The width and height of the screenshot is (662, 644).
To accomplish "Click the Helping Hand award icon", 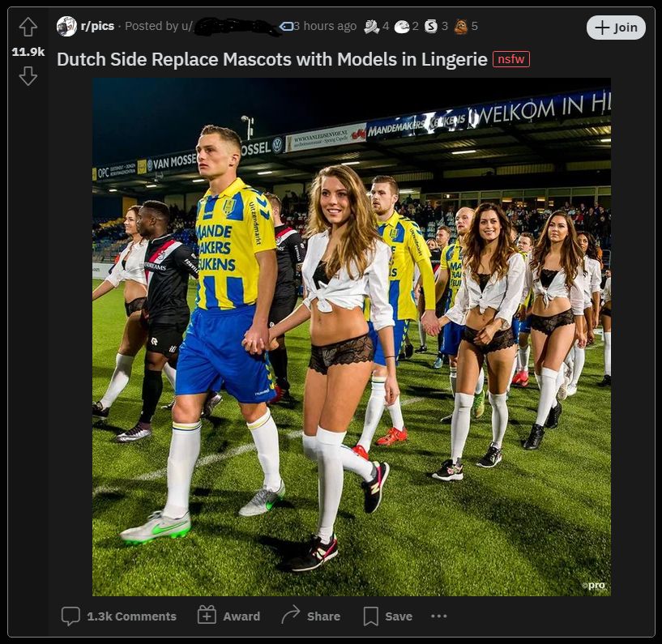I will pyautogui.click(x=373, y=26).
